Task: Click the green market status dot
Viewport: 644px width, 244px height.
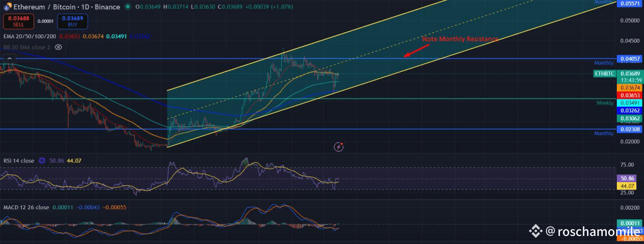Action: coord(128,7)
